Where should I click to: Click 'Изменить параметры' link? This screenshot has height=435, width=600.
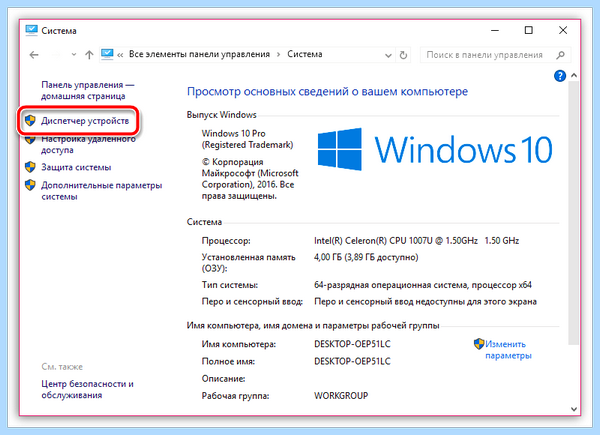coord(508,350)
